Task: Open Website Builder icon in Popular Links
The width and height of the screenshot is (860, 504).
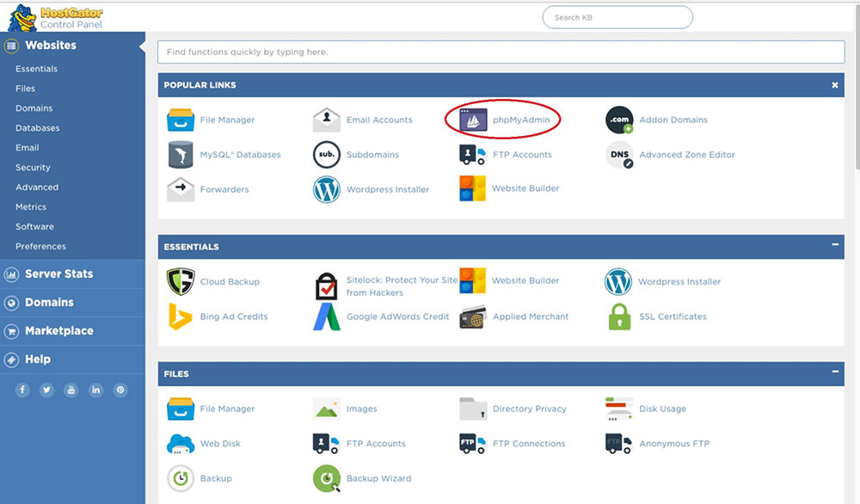Action: coord(473,188)
